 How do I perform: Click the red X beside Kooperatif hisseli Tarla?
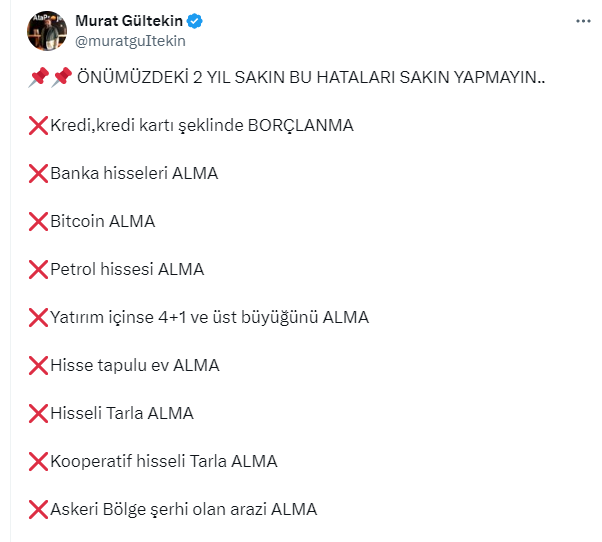39,462
